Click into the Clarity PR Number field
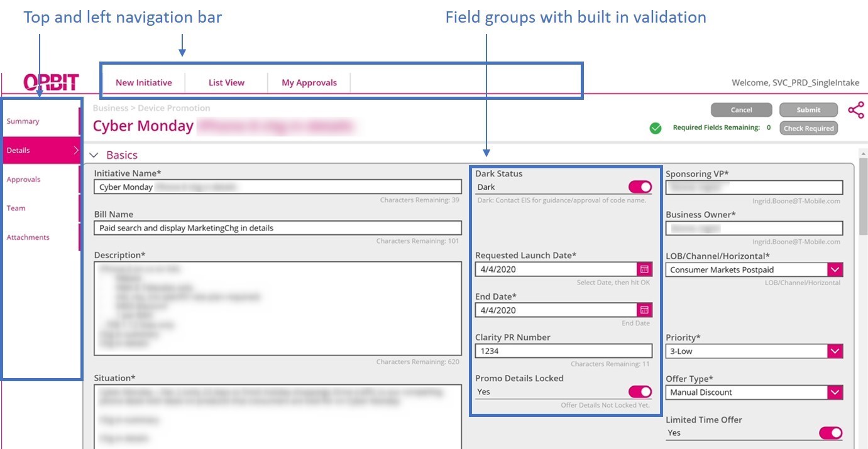The width and height of the screenshot is (868, 449). click(x=563, y=351)
